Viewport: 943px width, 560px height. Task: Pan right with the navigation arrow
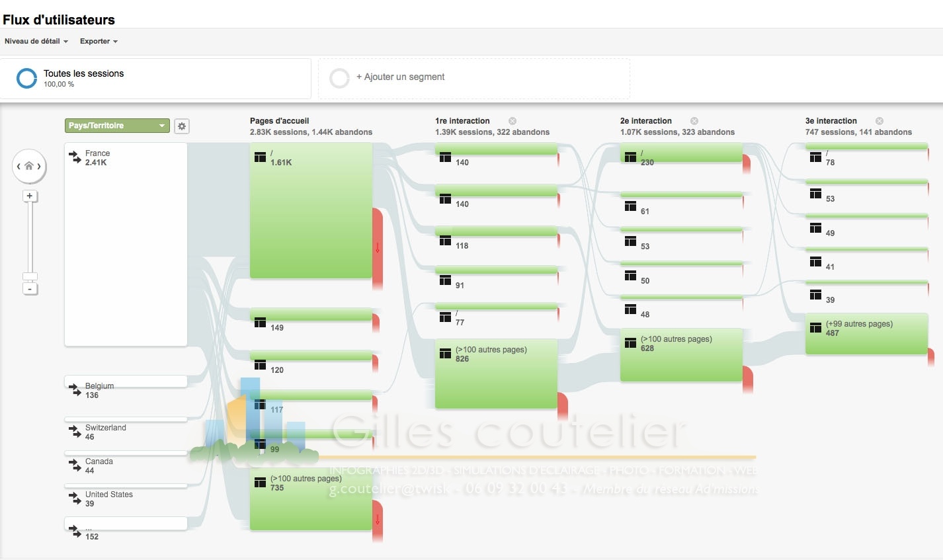click(39, 166)
